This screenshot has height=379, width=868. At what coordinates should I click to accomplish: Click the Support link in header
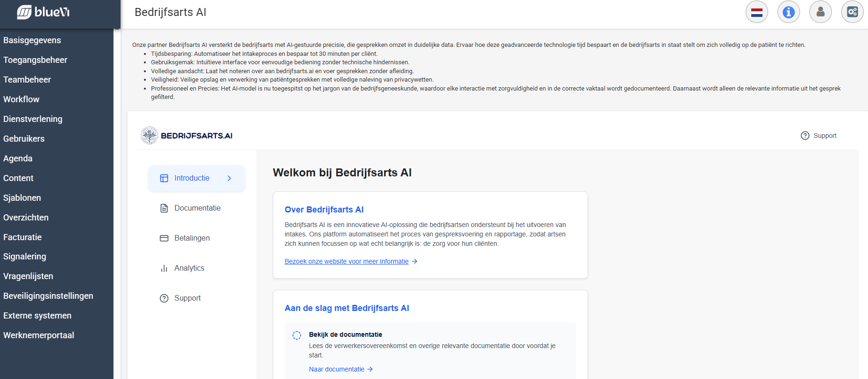(x=819, y=136)
